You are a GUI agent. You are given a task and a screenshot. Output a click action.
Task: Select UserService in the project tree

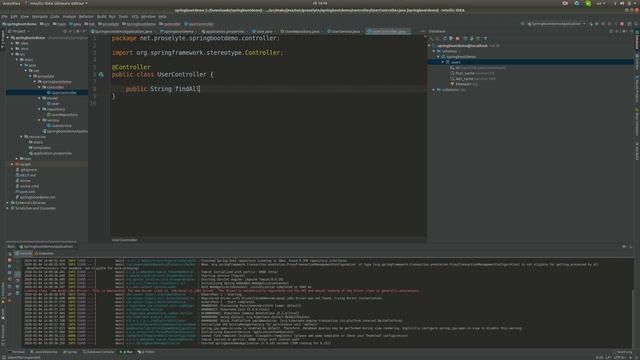click(59, 126)
